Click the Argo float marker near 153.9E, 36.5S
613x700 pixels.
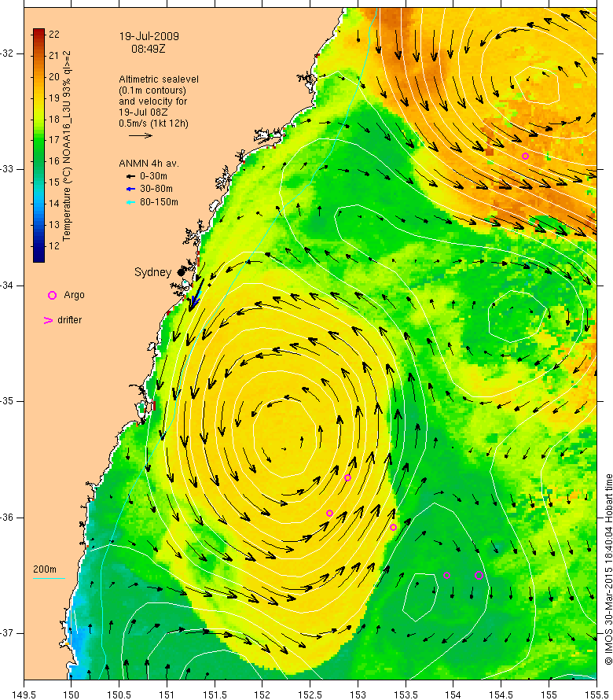(446, 576)
